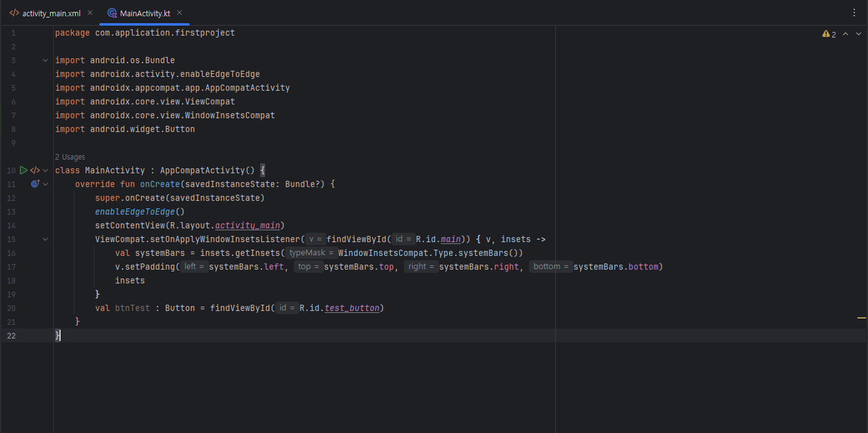Close the MainActivity.kt tab
Image resolution: width=868 pixels, height=433 pixels.
click(179, 13)
